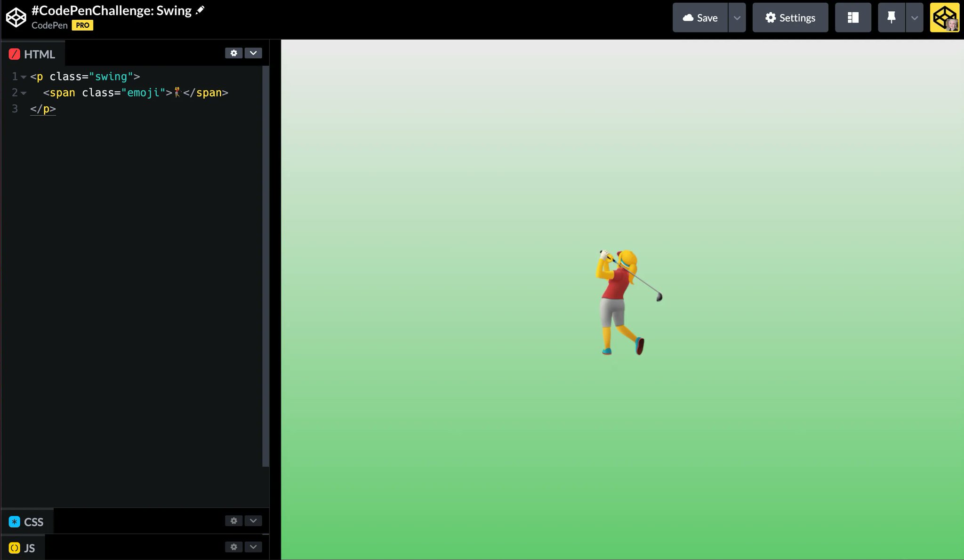Click the pin icon in the header
This screenshot has width=964, height=560.
coord(892,17)
